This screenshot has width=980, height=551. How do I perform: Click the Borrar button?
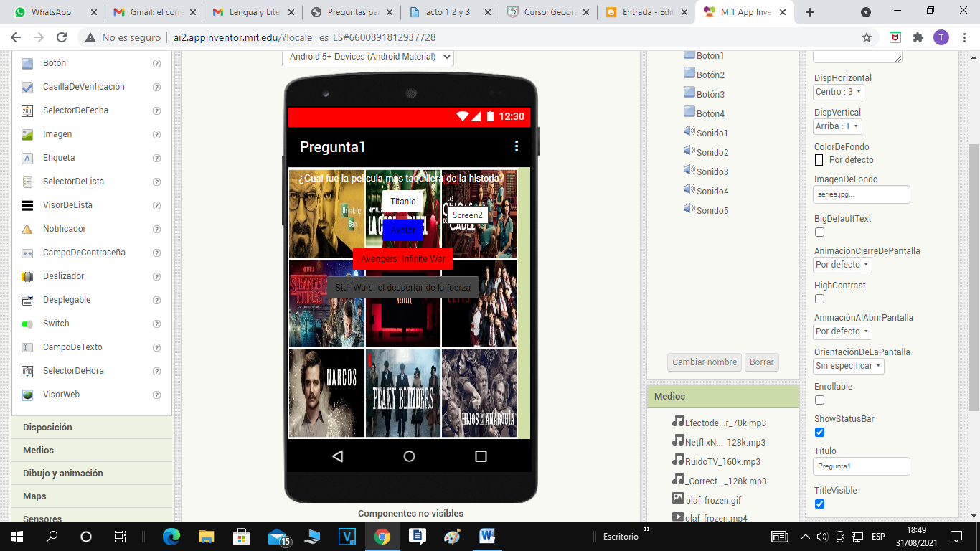[x=762, y=362]
